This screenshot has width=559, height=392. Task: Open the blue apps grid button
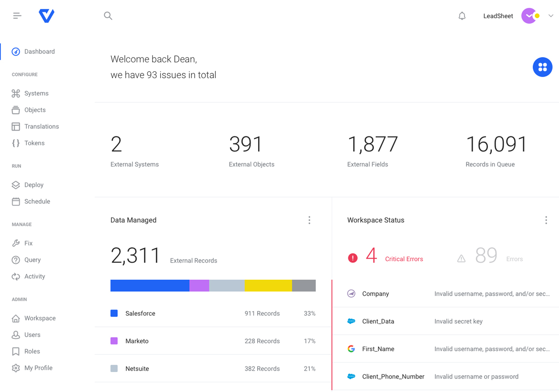[x=542, y=67]
